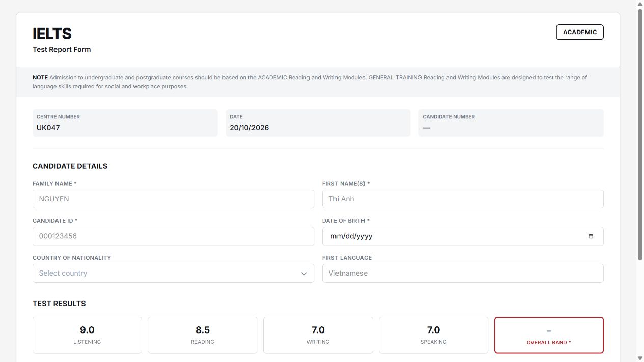
Task: Click the FAMILY NAME label
Action: click(x=54, y=184)
